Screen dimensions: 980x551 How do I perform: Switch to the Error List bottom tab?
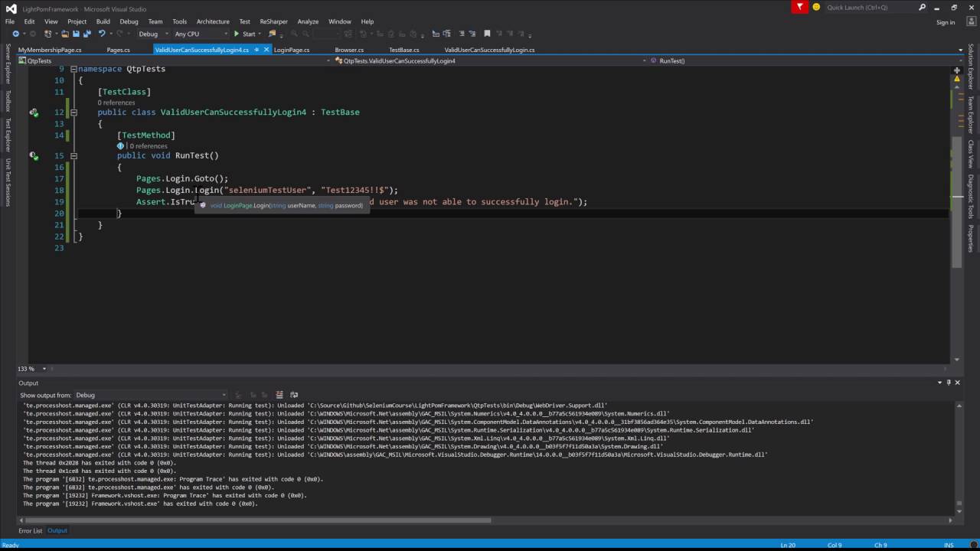click(x=31, y=530)
